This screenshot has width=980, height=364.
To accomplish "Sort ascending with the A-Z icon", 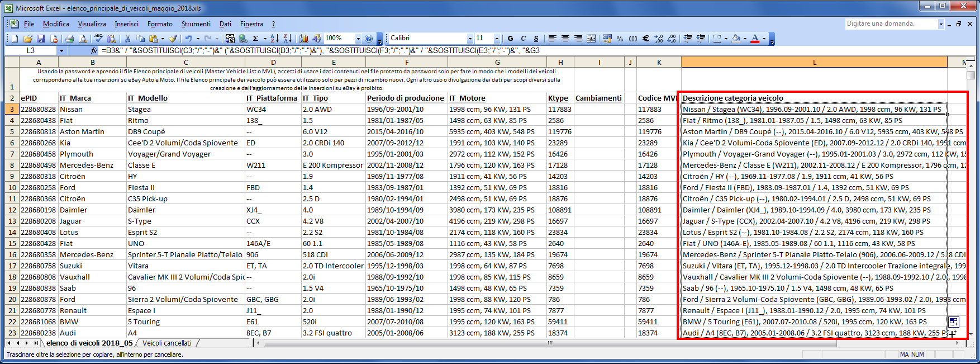I will click(x=274, y=39).
